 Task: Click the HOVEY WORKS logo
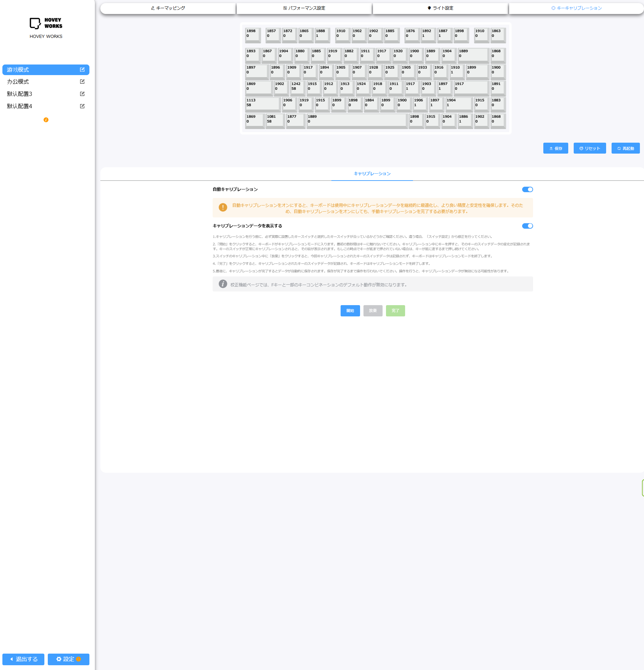(46, 23)
